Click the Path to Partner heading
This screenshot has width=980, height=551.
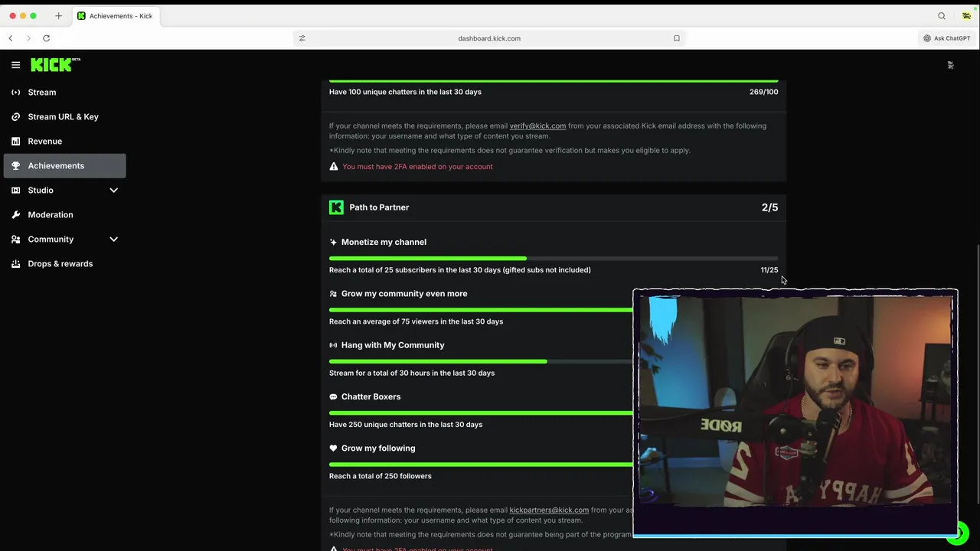pos(379,207)
